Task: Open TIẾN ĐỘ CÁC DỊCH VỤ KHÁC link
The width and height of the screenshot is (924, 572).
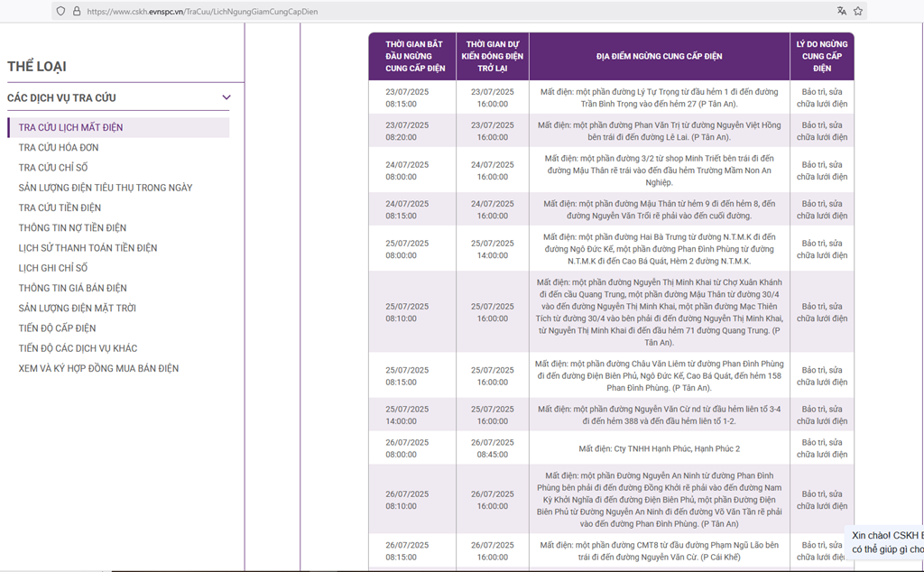Action: [x=78, y=347]
